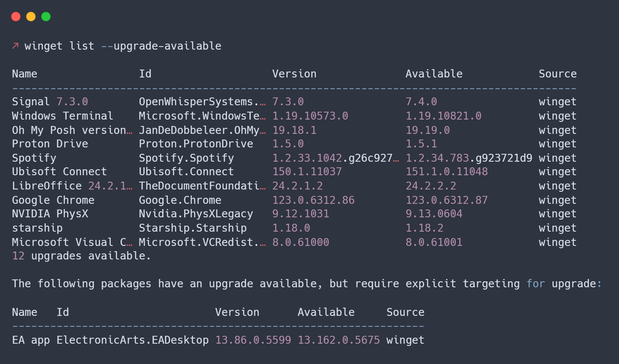Click the red close window dot

coord(16,17)
